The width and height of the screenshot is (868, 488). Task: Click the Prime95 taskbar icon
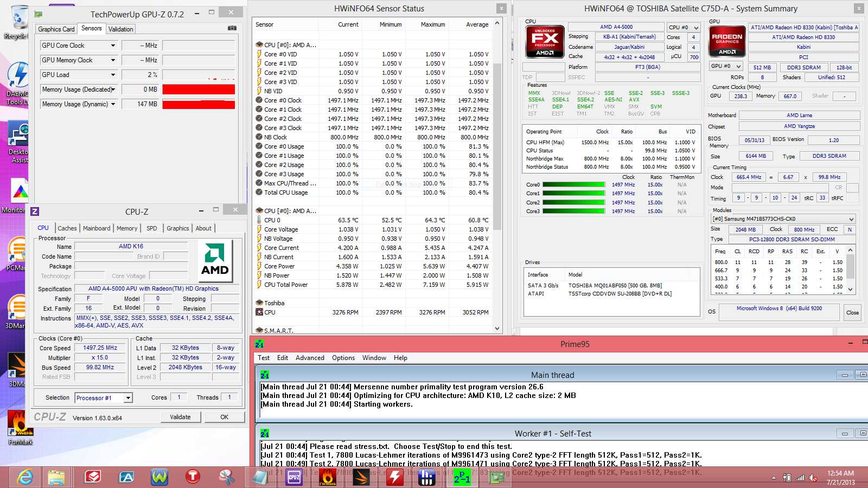point(462,477)
